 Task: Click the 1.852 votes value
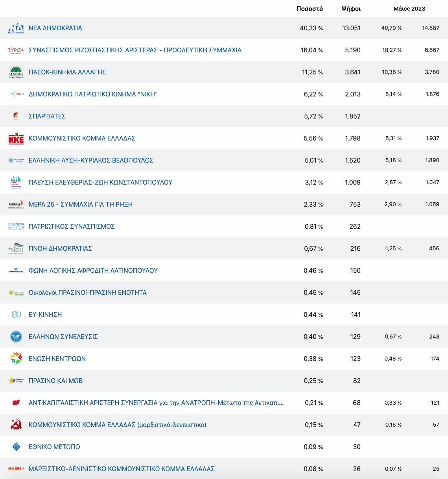coord(353,116)
